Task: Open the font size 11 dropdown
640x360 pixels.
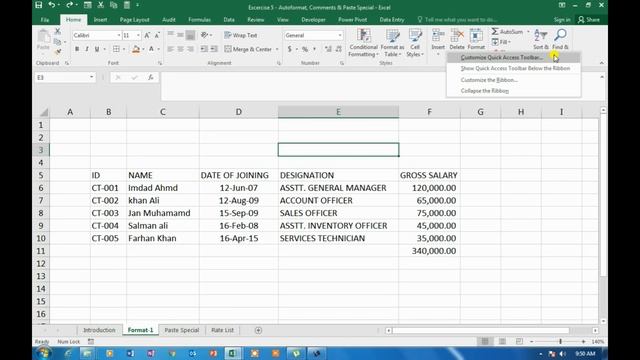Action: click(x=138, y=36)
